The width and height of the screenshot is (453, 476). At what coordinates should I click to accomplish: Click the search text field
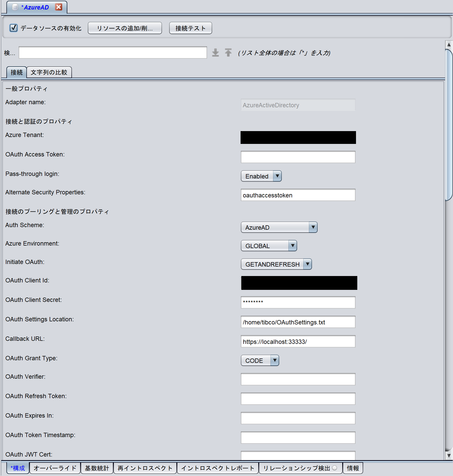click(x=113, y=52)
